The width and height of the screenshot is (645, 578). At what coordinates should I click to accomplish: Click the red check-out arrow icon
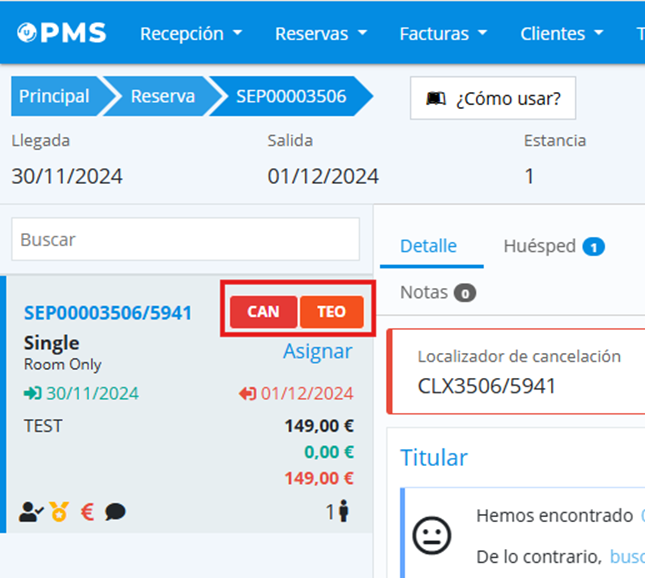(247, 393)
